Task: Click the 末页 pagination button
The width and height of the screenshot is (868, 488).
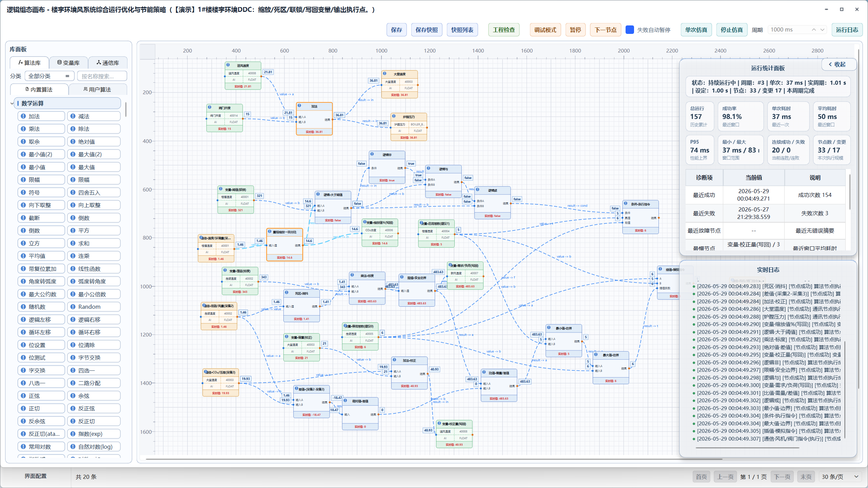Action: pos(806,477)
